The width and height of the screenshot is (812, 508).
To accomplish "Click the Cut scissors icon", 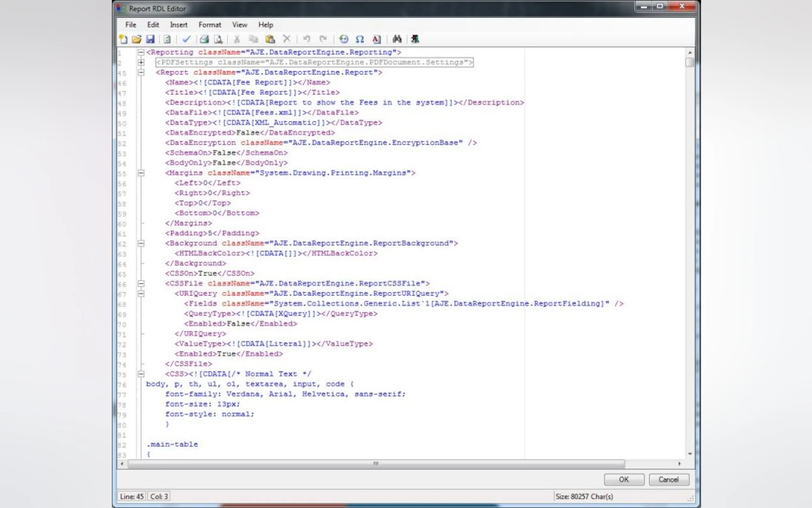I will 237,39.
